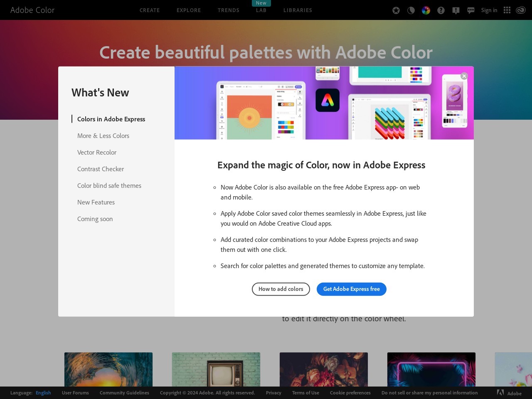
Task: Close the What's New dialog
Action: tap(464, 76)
